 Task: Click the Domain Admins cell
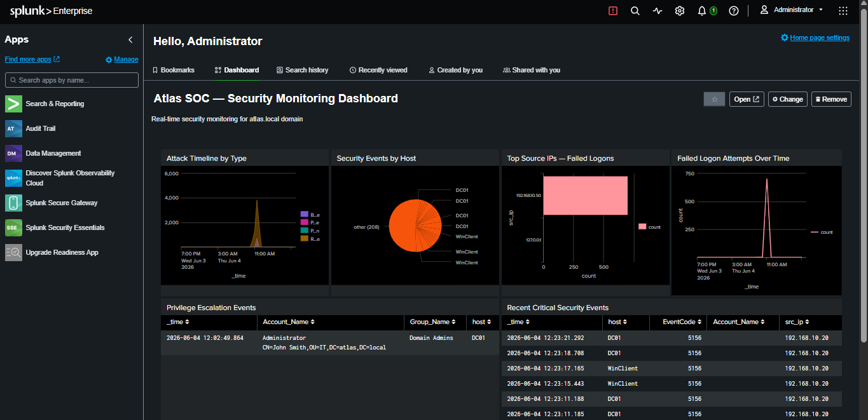pos(431,338)
